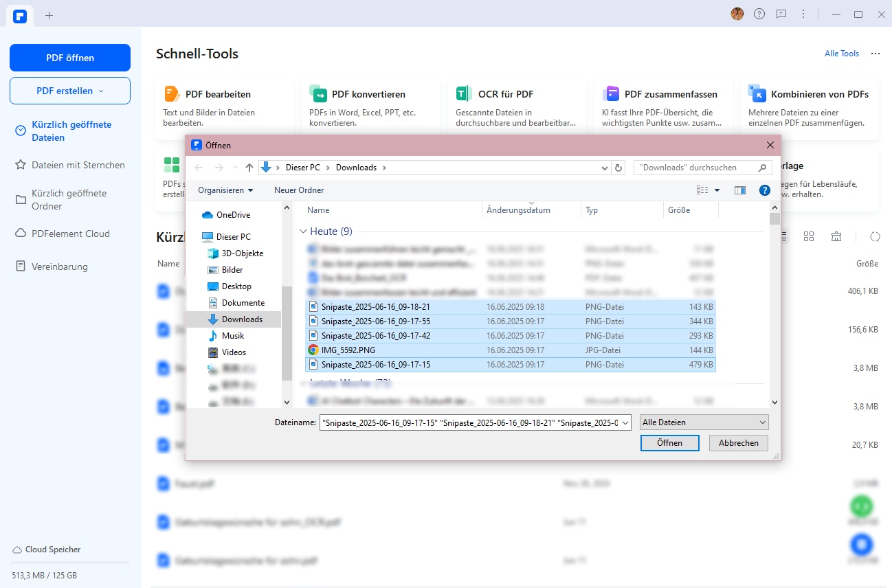Open Kürzlich geöffnete Dateien sidebar item
This screenshot has width=892, height=588.
pos(71,131)
